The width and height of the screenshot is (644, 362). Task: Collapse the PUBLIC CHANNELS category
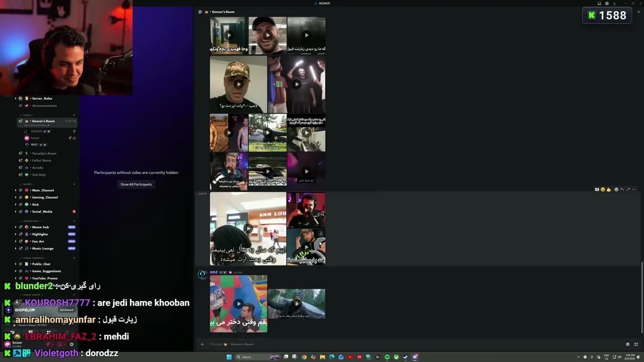pyautogui.click(x=33, y=258)
